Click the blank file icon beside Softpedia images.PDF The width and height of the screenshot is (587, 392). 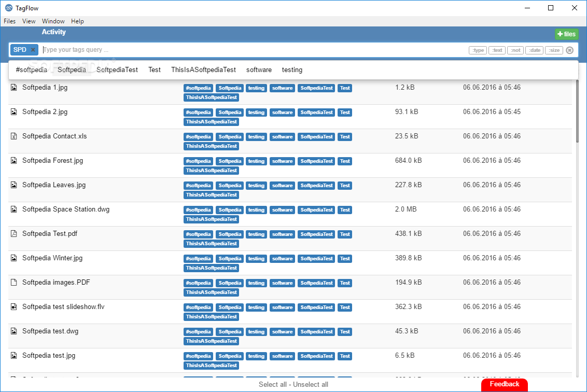(x=14, y=282)
